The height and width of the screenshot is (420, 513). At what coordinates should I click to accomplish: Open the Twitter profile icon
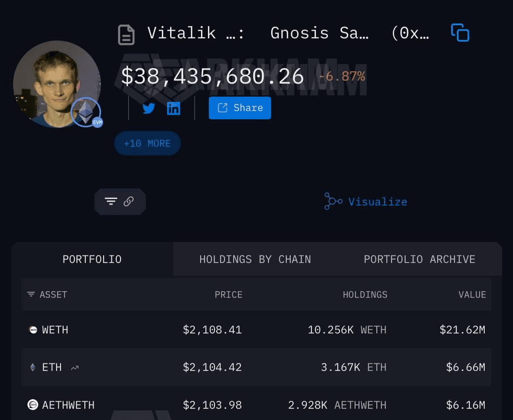pyautogui.click(x=149, y=108)
